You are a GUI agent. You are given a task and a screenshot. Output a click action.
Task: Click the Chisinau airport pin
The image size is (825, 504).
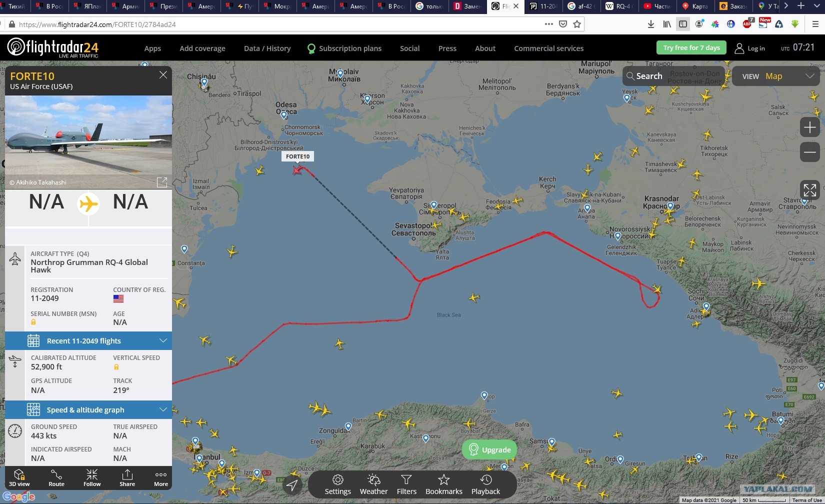pos(204,82)
